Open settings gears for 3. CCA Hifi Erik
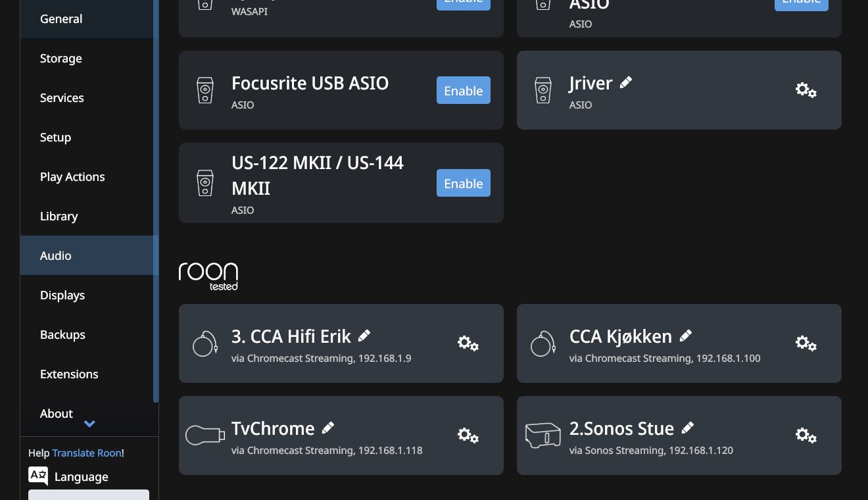Image resolution: width=868 pixels, height=500 pixels. click(x=468, y=343)
